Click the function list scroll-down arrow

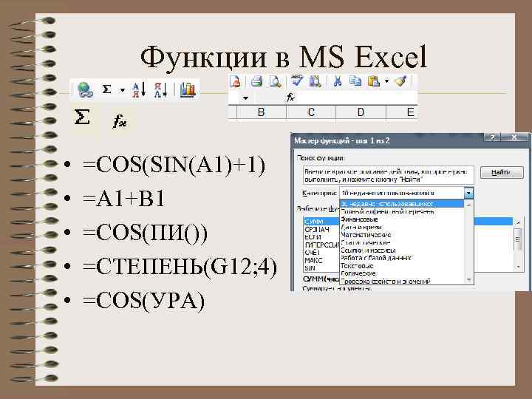point(518,267)
